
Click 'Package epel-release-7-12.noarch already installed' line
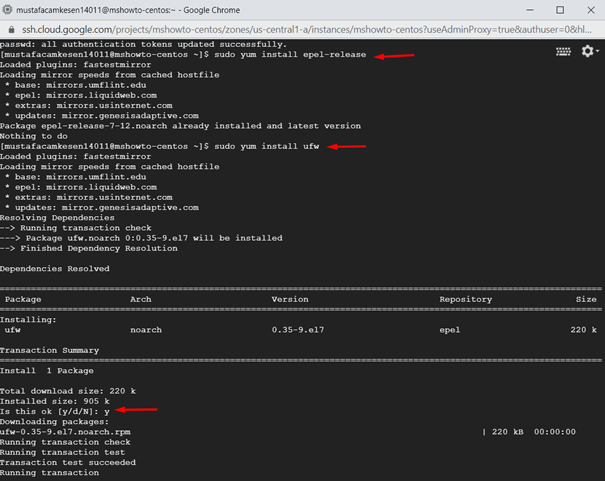[x=181, y=126]
